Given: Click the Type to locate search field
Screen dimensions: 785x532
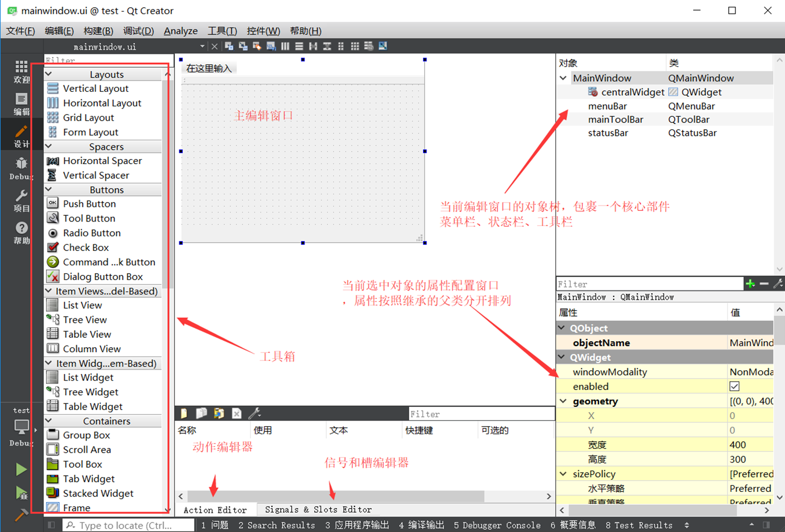Looking at the screenshot, I should 129,525.
